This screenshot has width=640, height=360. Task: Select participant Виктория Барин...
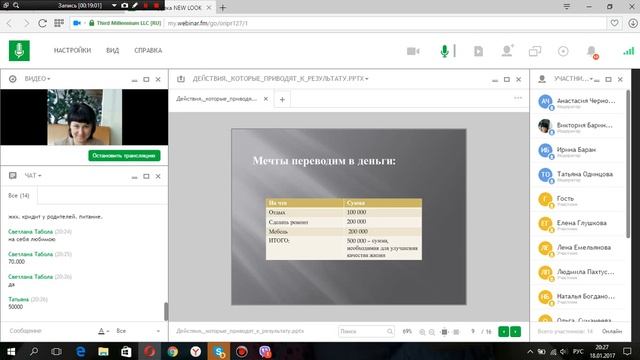[x=578, y=126]
